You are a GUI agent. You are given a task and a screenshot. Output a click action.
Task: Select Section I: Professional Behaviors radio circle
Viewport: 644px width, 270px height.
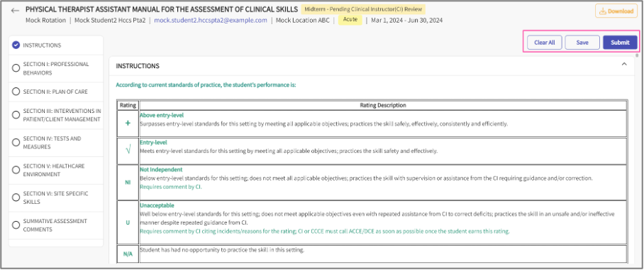point(16,68)
